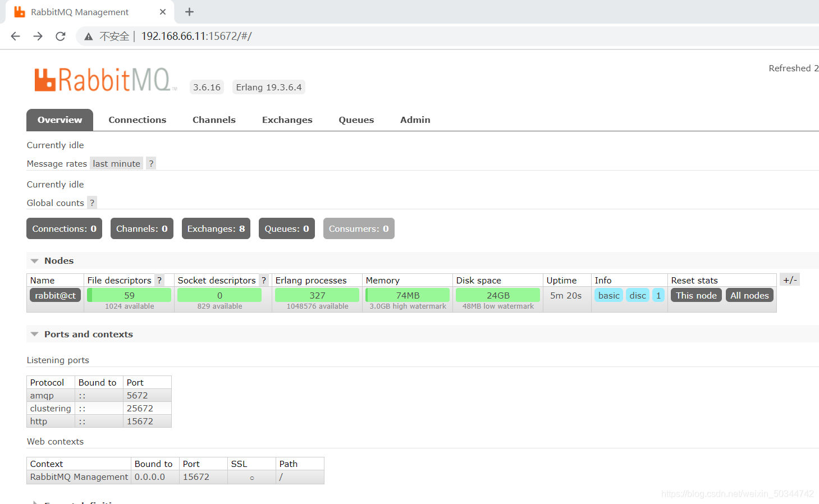Click the '3.0GB high watermark' text

(x=408, y=306)
